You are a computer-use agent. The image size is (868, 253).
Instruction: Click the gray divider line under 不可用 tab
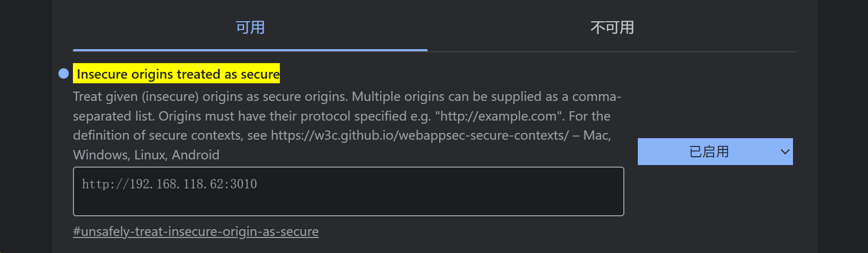click(612, 52)
